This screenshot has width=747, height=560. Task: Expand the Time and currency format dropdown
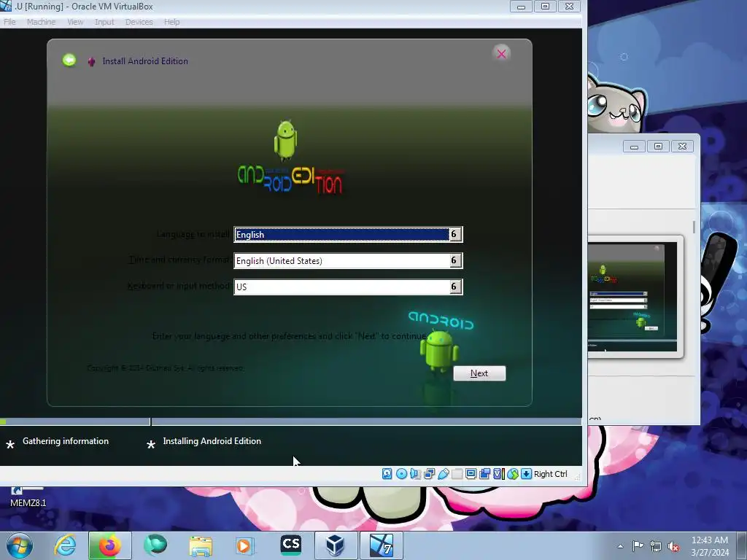454,260
